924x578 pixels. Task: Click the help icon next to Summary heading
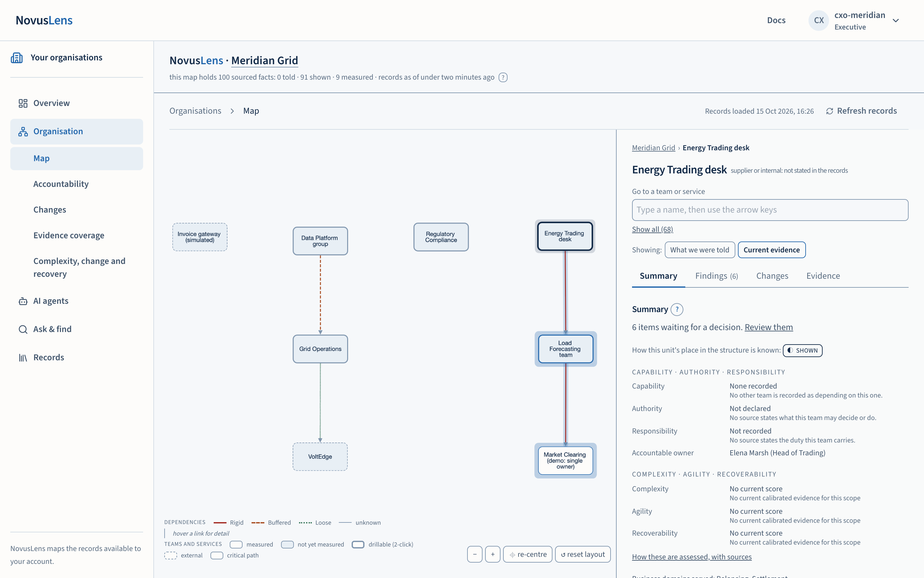point(677,309)
